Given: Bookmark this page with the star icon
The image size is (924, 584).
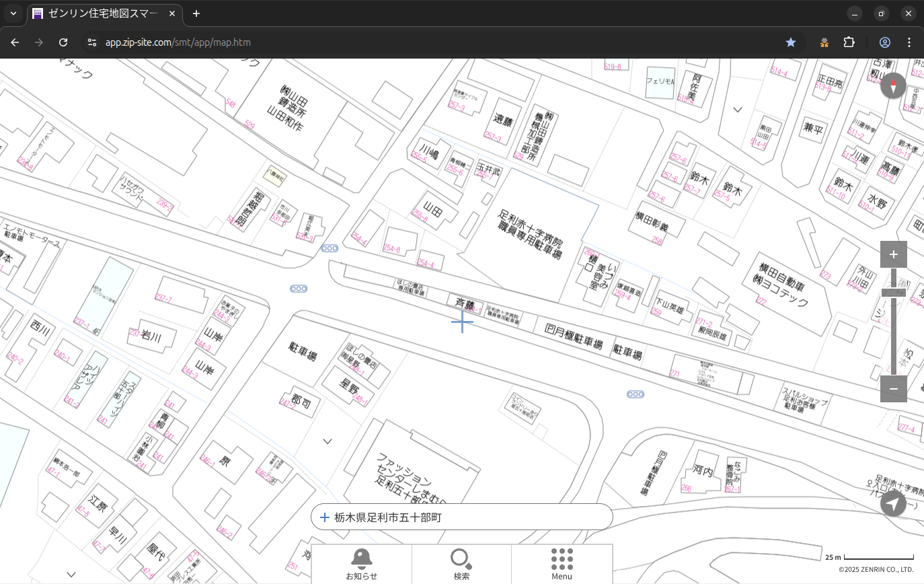Looking at the screenshot, I should [791, 42].
